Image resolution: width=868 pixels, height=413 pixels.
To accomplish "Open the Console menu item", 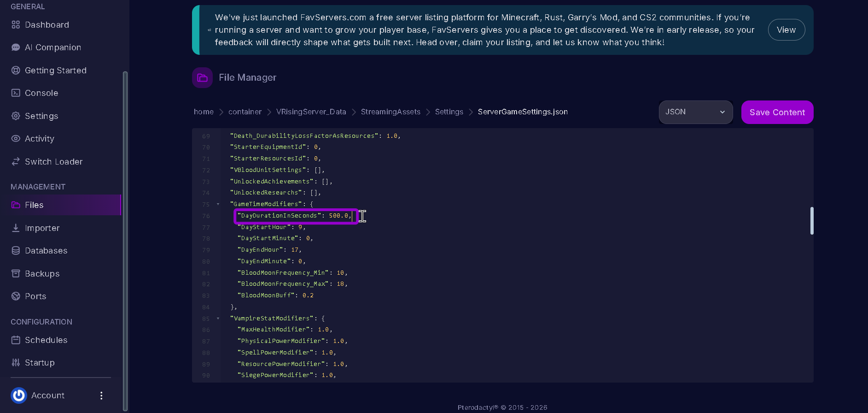I will (x=41, y=93).
